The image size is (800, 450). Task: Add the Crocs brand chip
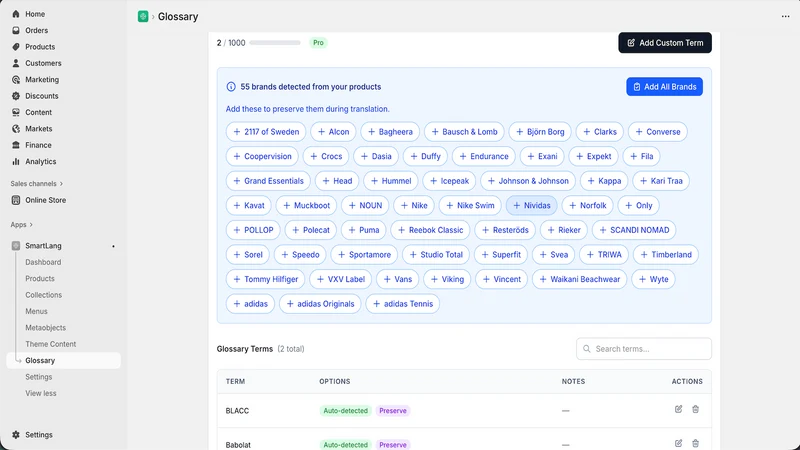(x=326, y=156)
